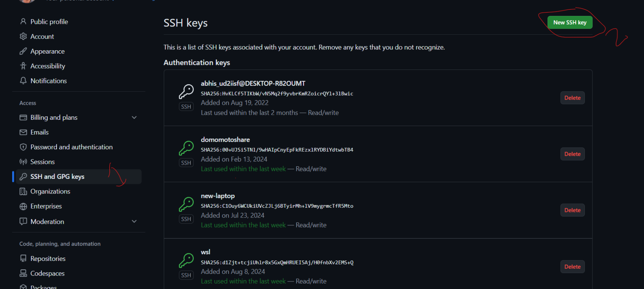Click the Emails envelope icon
Image resolution: width=644 pixels, height=289 pixels.
23,132
